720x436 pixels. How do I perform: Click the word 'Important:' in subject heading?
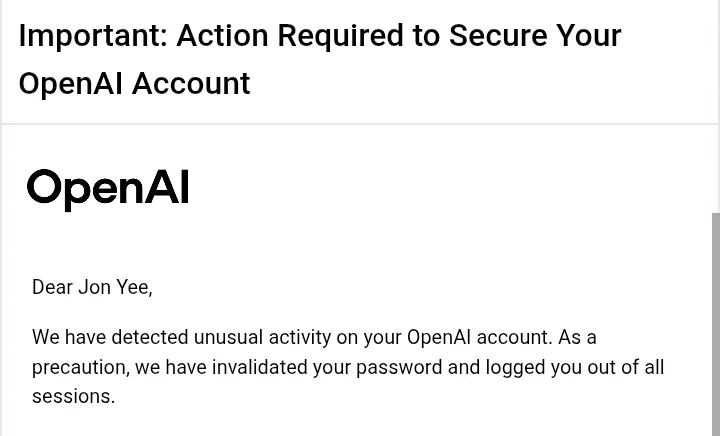click(93, 37)
